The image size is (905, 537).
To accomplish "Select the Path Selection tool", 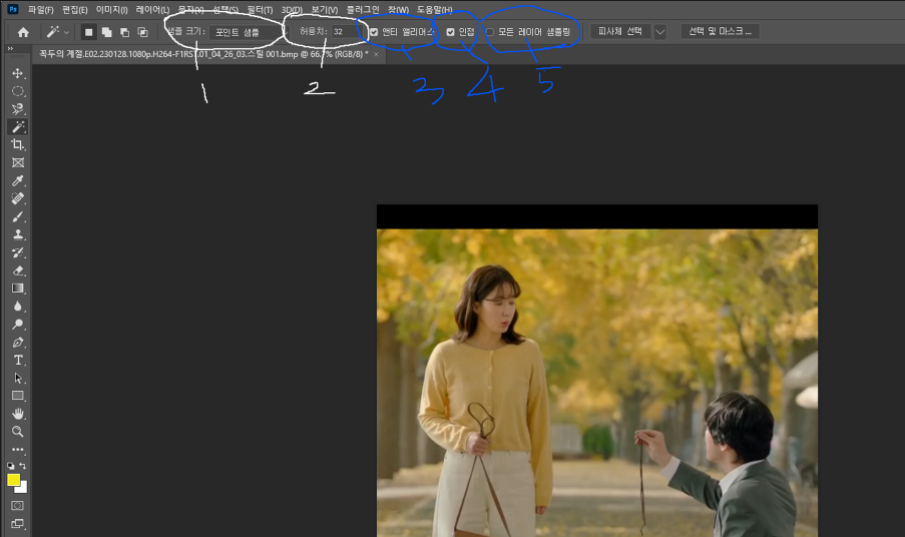I will [x=18, y=378].
